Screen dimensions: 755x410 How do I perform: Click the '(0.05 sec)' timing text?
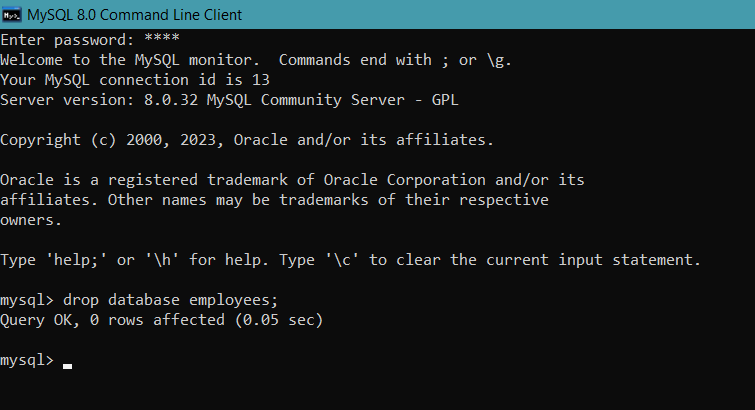[279, 320]
